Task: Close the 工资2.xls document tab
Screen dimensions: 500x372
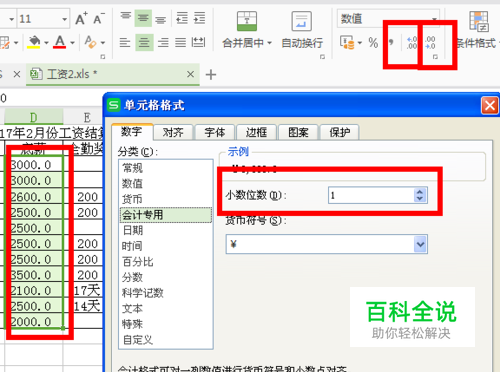Action: (x=190, y=74)
